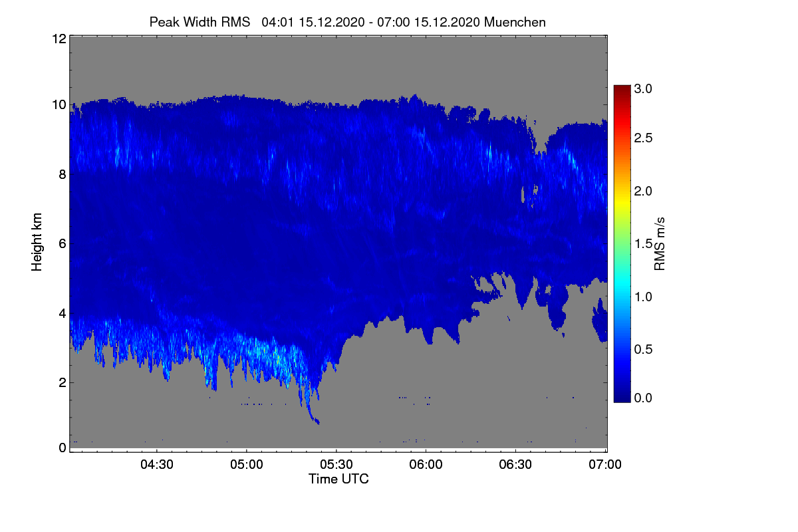Click the height tick label 12

(x=59, y=39)
